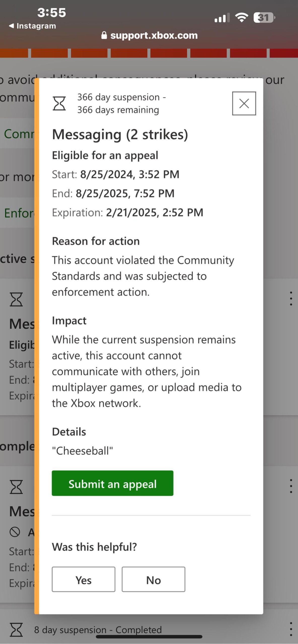The image size is (298, 644).
Task: Tap the hourglass icon in the dialog header
Action: pyautogui.click(x=59, y=103)
